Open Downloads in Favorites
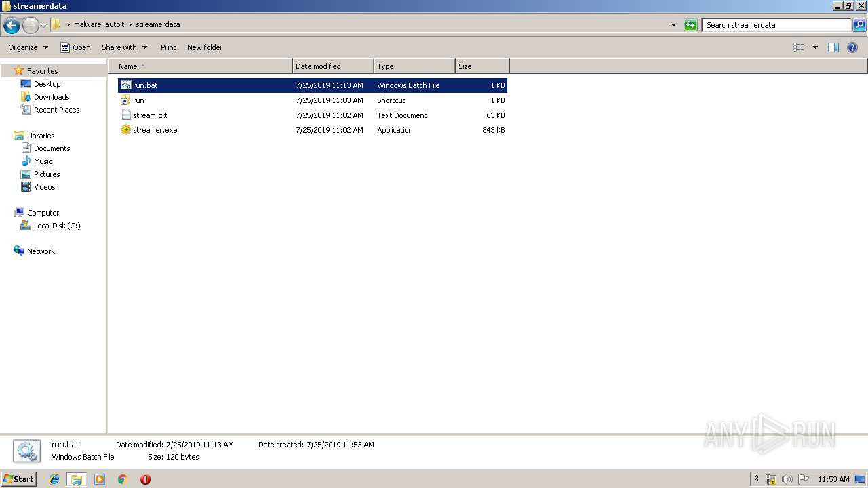This screenshot has width=868, height=488. click(x=52, y=97)
